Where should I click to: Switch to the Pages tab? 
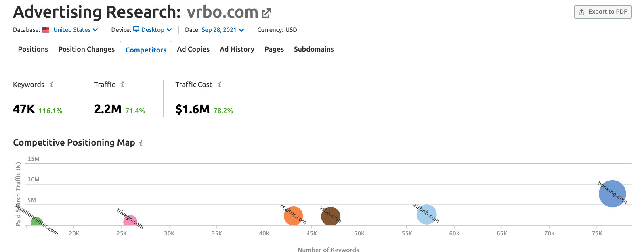click(x=274, y=49)
